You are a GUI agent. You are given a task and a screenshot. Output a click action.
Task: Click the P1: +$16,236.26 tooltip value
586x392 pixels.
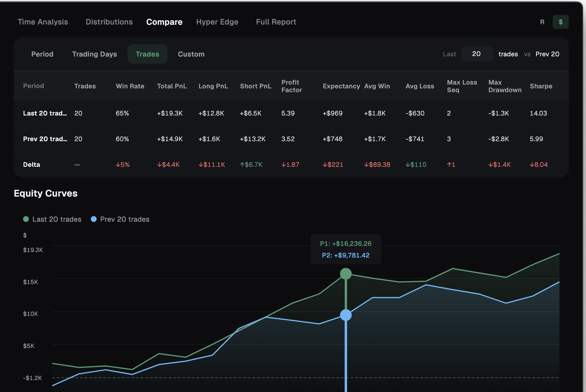346,244
